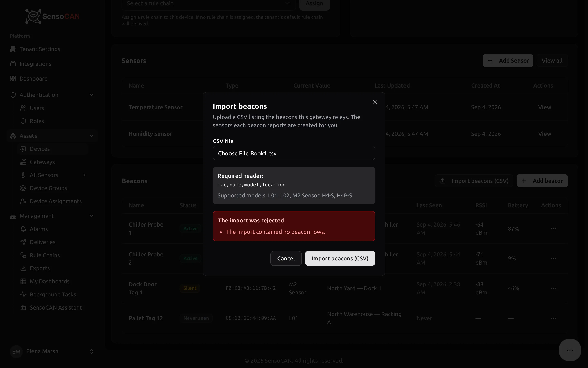Open the Elena Marsh account switcher
Image resolution: width=588 pixels, height=368 pixels.
(x=52, y=351)
